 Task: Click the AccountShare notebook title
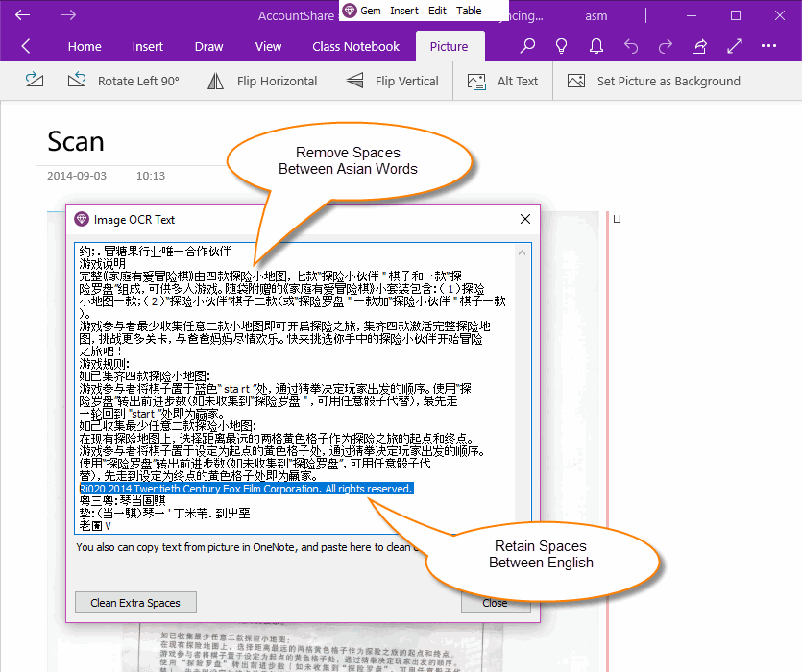point(296,16)
